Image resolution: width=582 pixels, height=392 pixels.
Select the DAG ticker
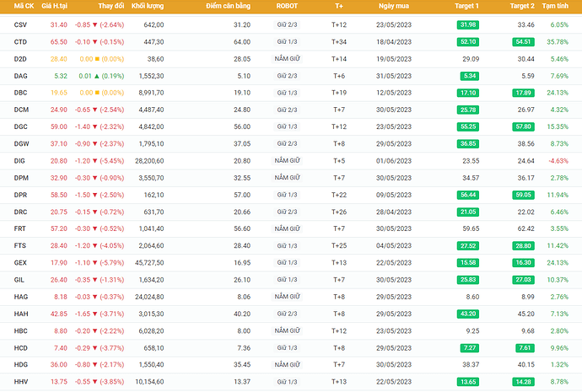coord(21,76)
